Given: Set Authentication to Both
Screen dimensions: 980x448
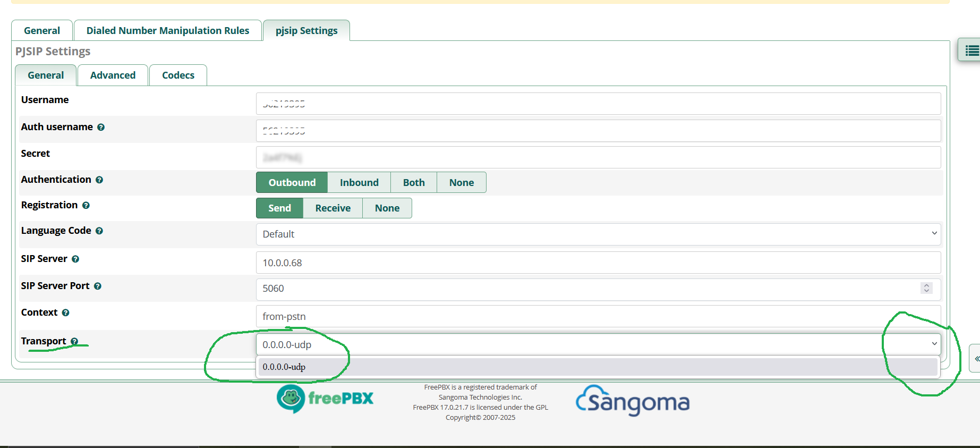Looking at the screenshot, I should [x=414, y=183].
